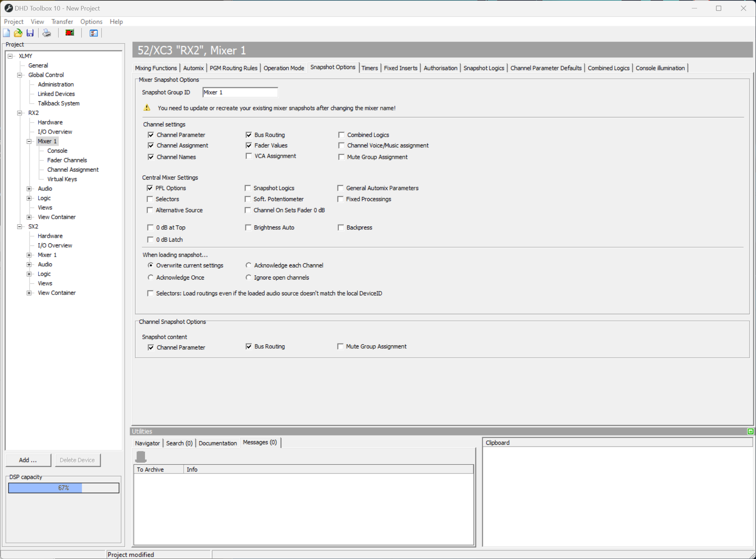This screenshot has height=559, width=756.
Task: Collapse the RX2 tree branch
Action: pyautogui.click(x=19, y=113)
